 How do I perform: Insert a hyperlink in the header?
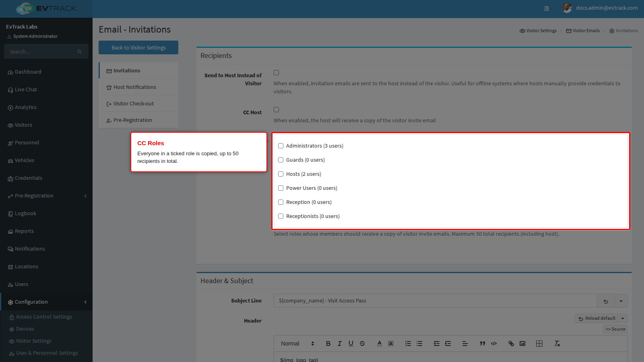[x=511, y=343]
